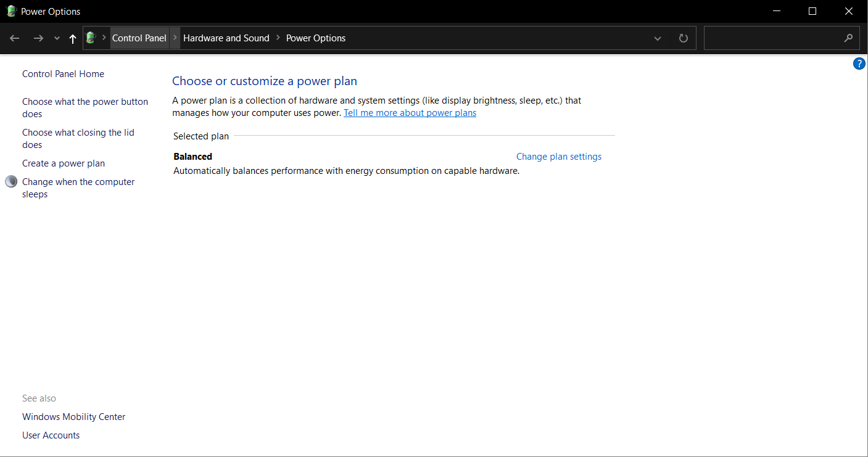Open Create a power plan link

pos(64,163)
